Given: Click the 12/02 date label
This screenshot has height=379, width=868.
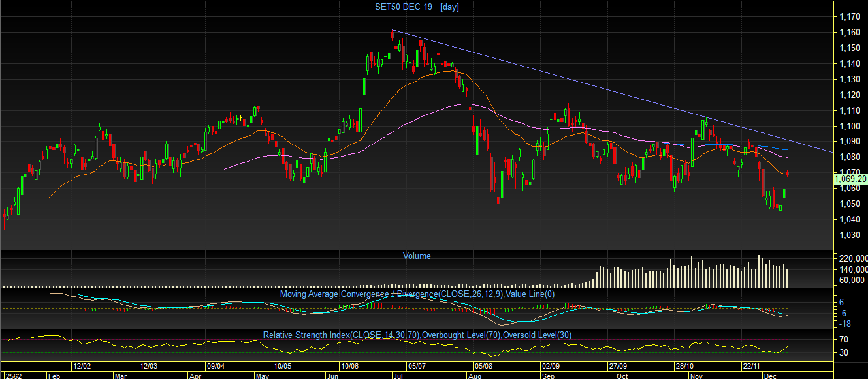Looking at the screenshot, I should 82,367.
